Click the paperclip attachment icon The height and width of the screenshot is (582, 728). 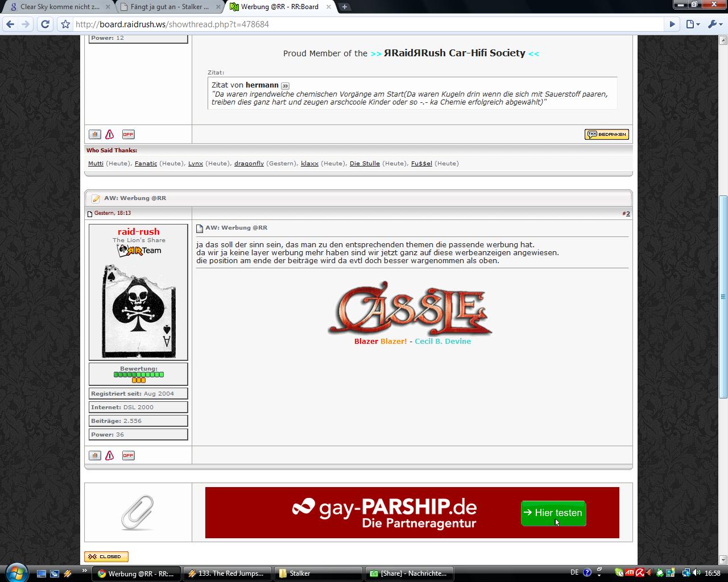click(x=138, y=512)
